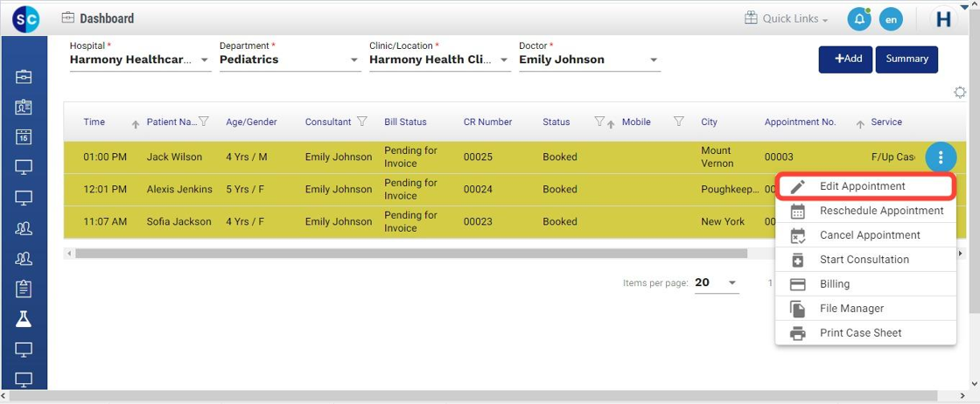Image resolution: width=980 pixels, height=404 pixels.
Task: Open the Department dropdown showing Pediatrics
Action: tap(290, 60)
